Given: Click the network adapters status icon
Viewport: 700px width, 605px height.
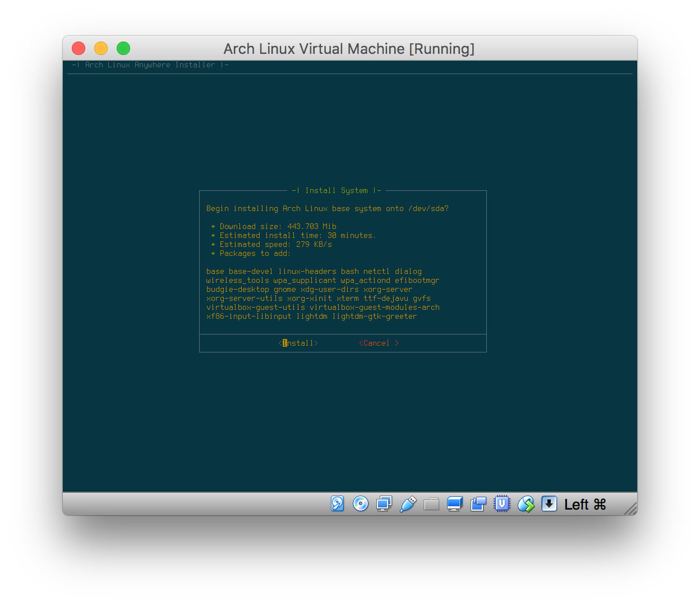Looking at the screenshot, I should pos(384,503).
